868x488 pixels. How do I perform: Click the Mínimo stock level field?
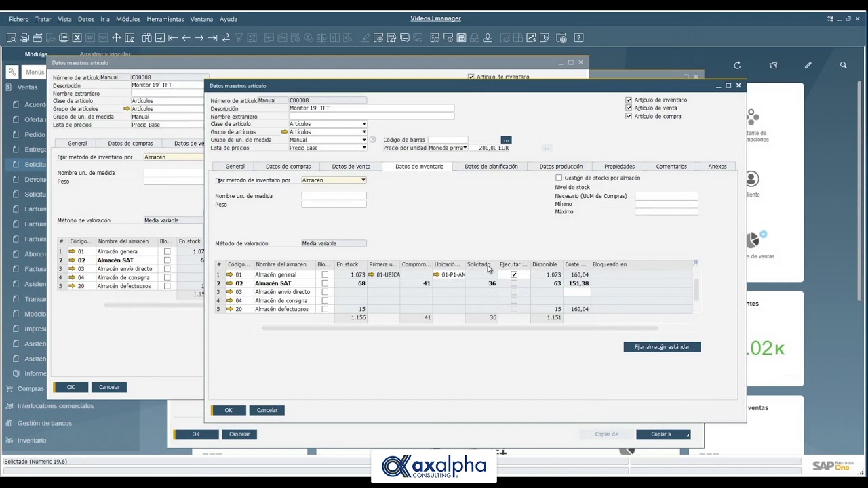pyautogui.click(x=666, y=204)
